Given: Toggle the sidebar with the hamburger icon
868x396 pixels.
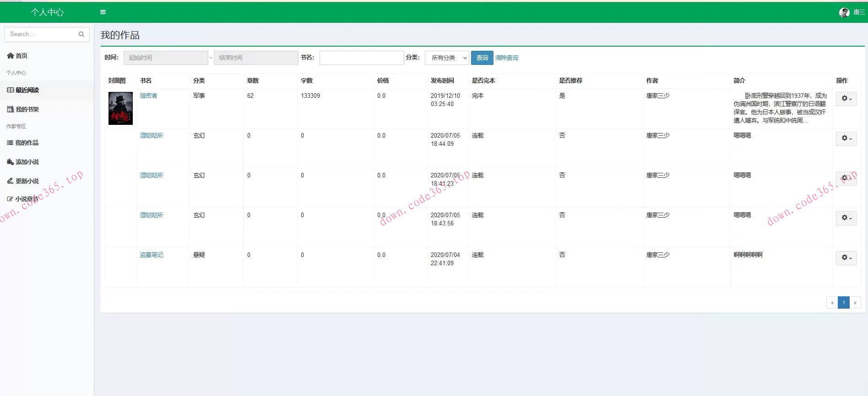Looking at the screenshot, I should (x=103, y=12).
